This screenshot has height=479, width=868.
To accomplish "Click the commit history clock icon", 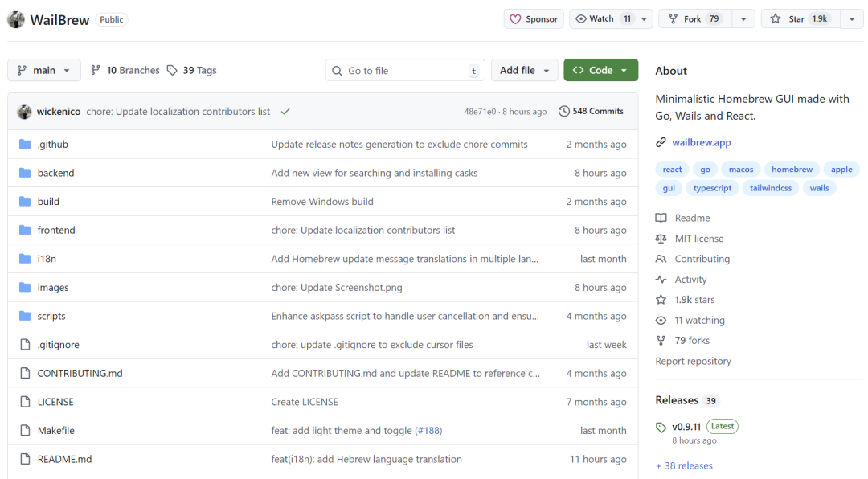I will (x=564, y=112).
